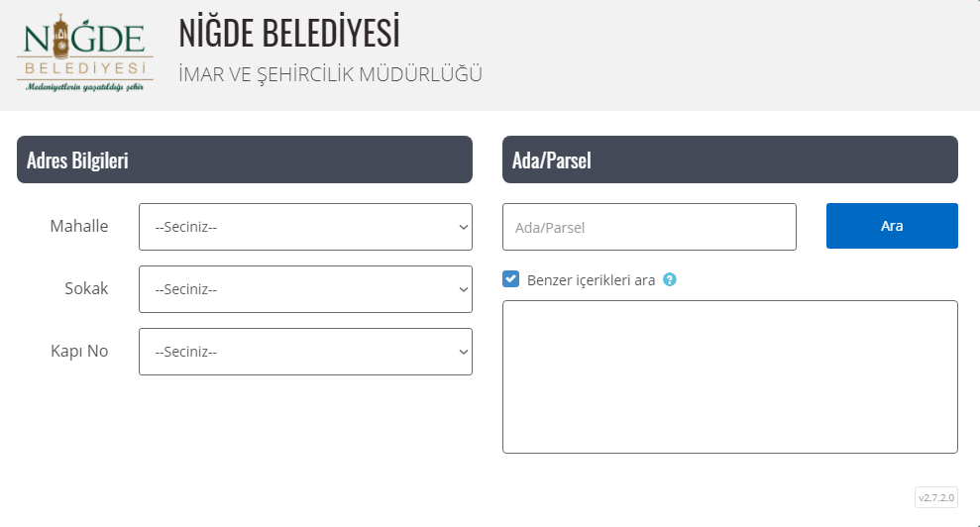Select the Adres Bilgileri panel header
The image size is (980, 527).
245,159
